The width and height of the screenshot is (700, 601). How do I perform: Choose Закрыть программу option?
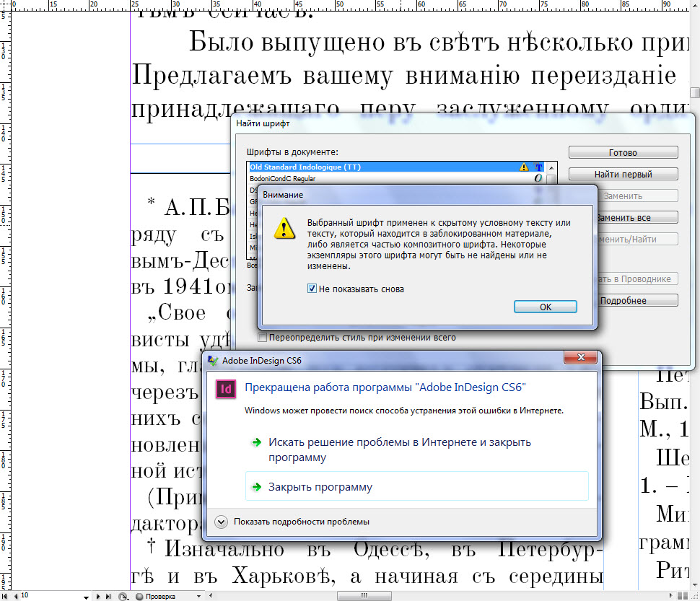click(417, 487)
